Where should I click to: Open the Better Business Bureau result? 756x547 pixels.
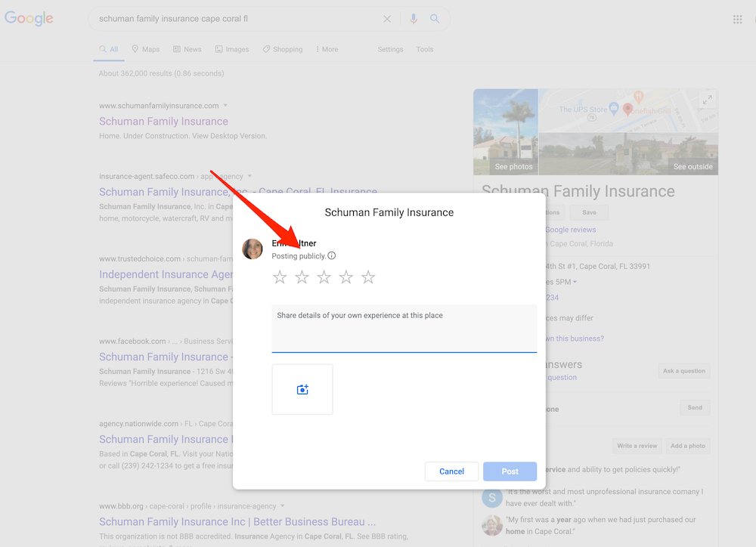[x=237, y=522]
